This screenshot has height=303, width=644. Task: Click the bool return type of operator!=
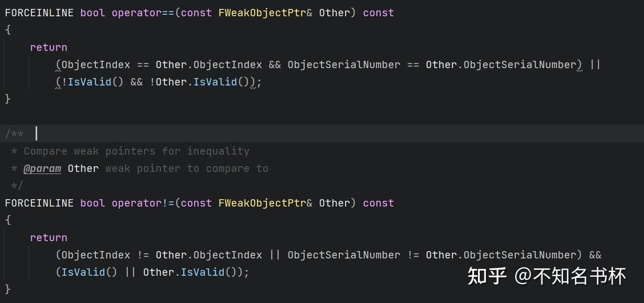93,203
